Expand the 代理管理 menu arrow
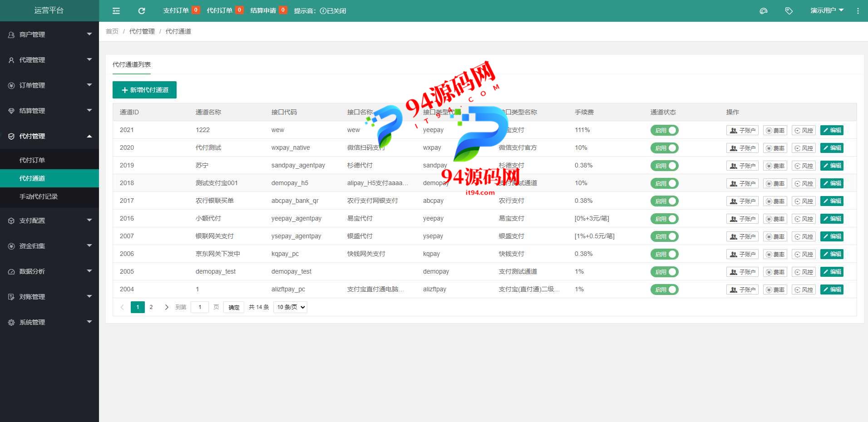The image size is (868, 422). point(89,59)
